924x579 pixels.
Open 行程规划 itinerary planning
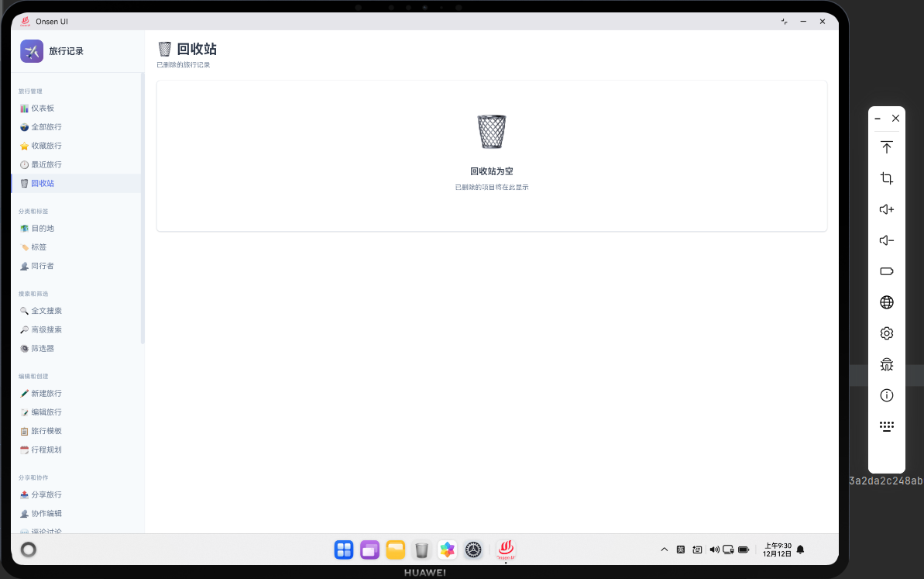click(45, 450)
